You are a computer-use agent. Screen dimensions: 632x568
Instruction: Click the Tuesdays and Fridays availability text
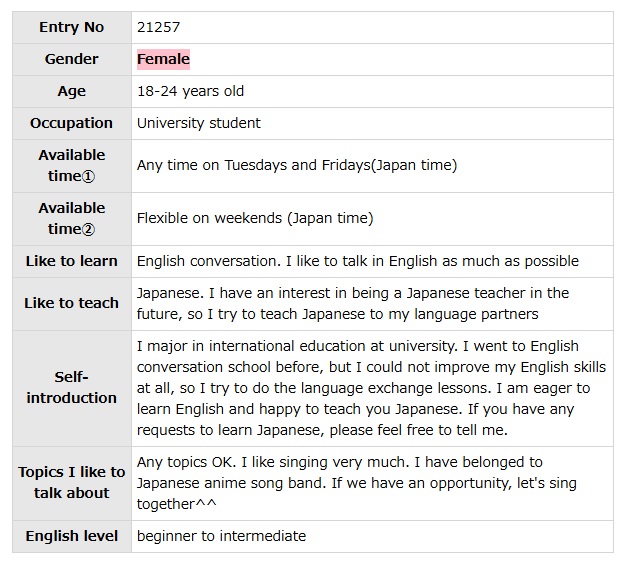point(296,165)
